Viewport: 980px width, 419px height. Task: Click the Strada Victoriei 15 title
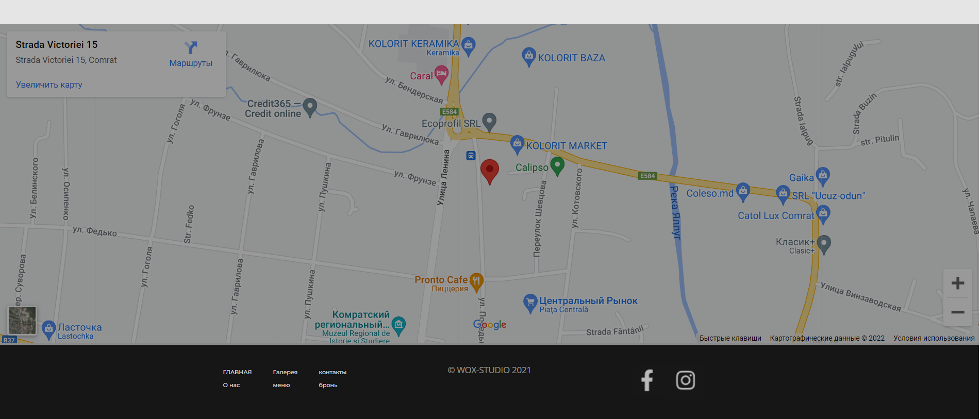57,45
